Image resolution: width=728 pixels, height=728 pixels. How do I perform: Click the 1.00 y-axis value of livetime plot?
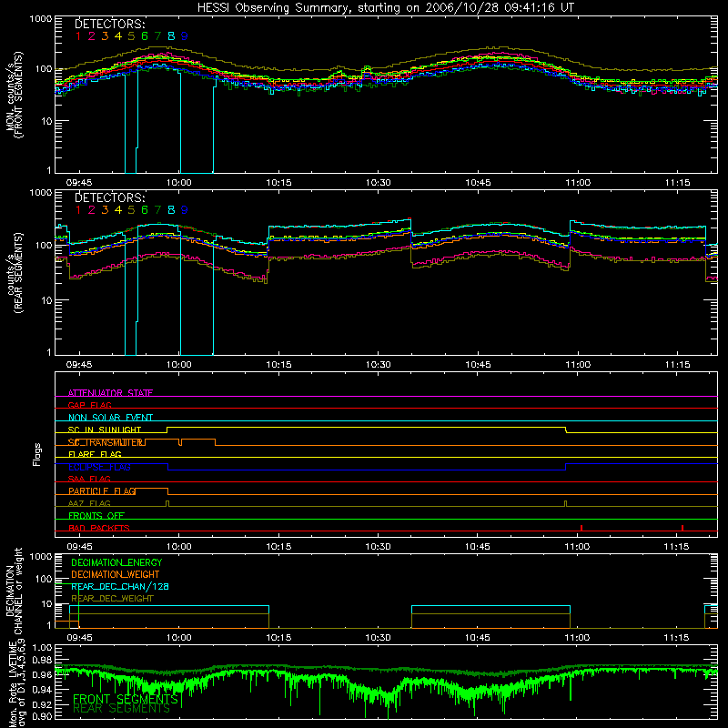[43, 647]
